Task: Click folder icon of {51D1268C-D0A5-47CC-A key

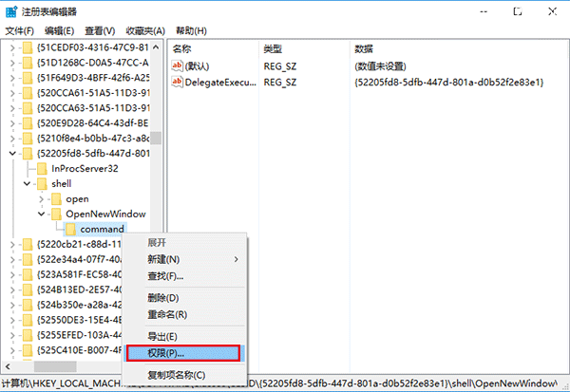Action: pos(28,63)
